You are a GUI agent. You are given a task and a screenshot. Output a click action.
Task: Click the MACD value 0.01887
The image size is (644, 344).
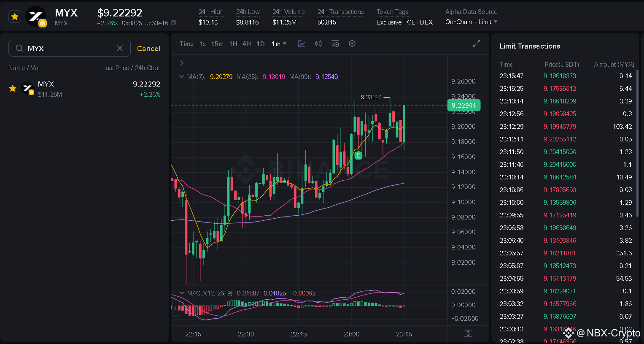248,293
